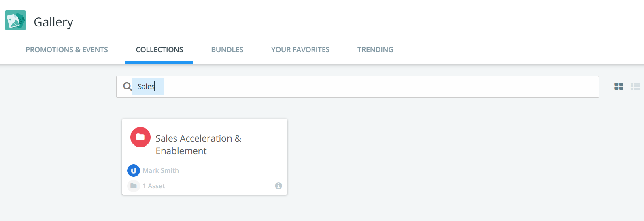This screenshot has height=221, width=644.
Task: Select the Collections tab
Action: tap(159, 50)
